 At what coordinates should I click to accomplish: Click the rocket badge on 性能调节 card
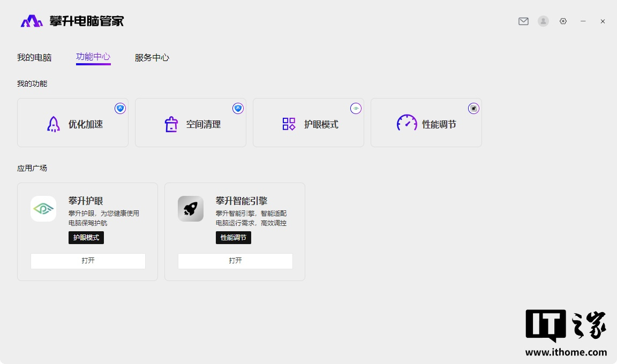click(473, 109)
